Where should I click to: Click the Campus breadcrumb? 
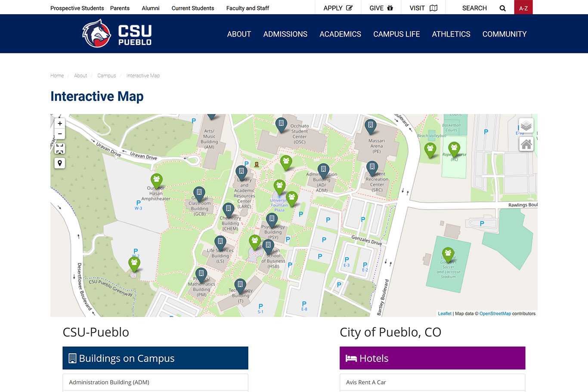106,76
